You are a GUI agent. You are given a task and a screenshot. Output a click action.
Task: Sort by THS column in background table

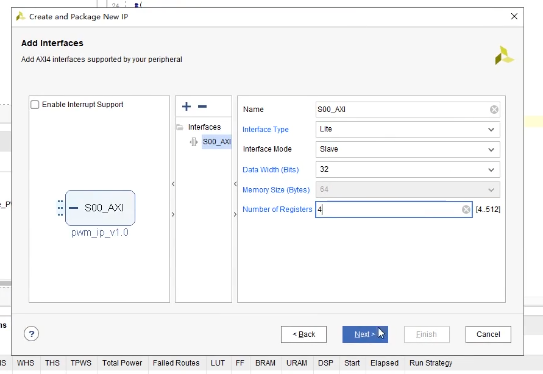pos(52,363)
